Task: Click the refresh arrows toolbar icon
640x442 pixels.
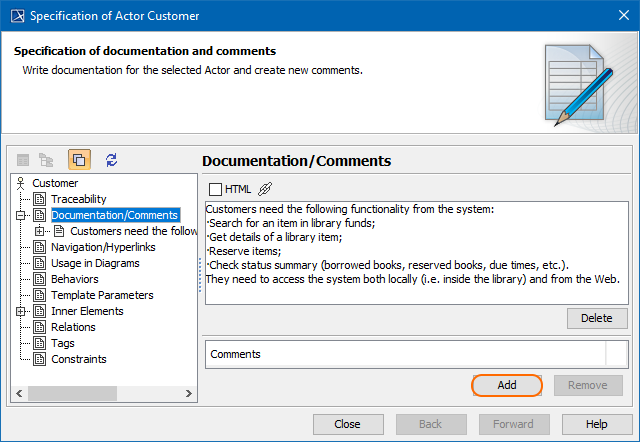Action: [x=111, y=159]
